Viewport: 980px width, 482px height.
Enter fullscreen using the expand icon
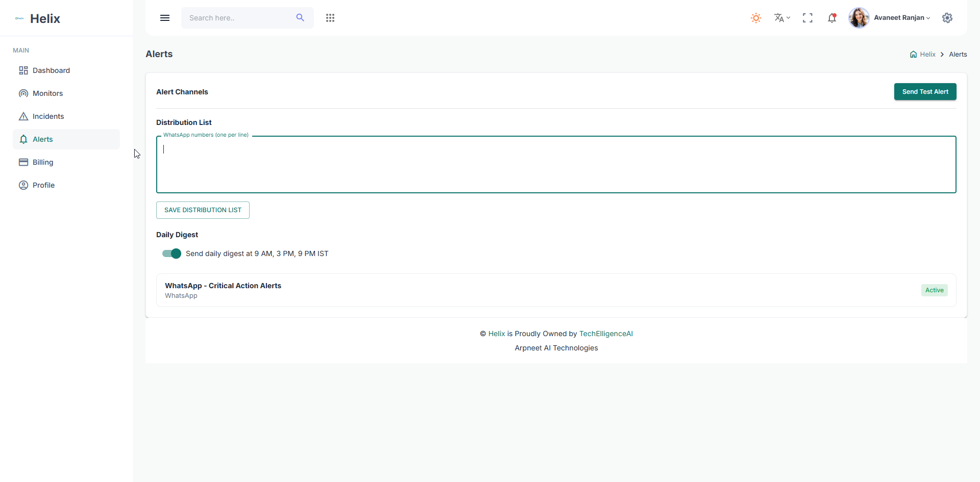pos(807,17)
